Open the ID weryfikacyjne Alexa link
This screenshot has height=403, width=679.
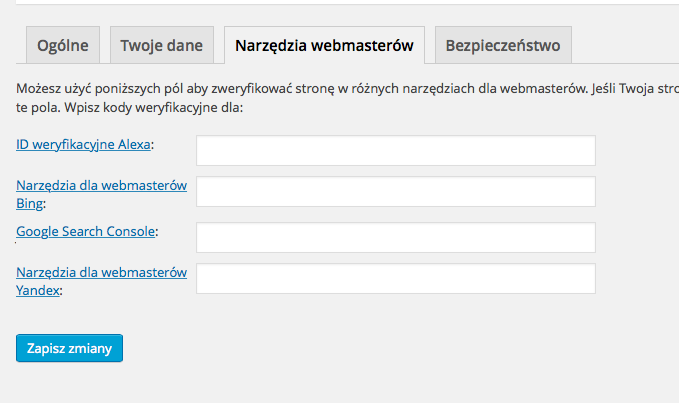coord(83,144)
